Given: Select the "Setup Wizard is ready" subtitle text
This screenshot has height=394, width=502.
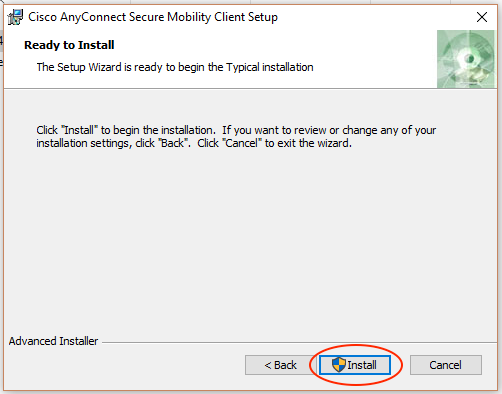Looking at the screenshot, I should (x=175, y=67).
